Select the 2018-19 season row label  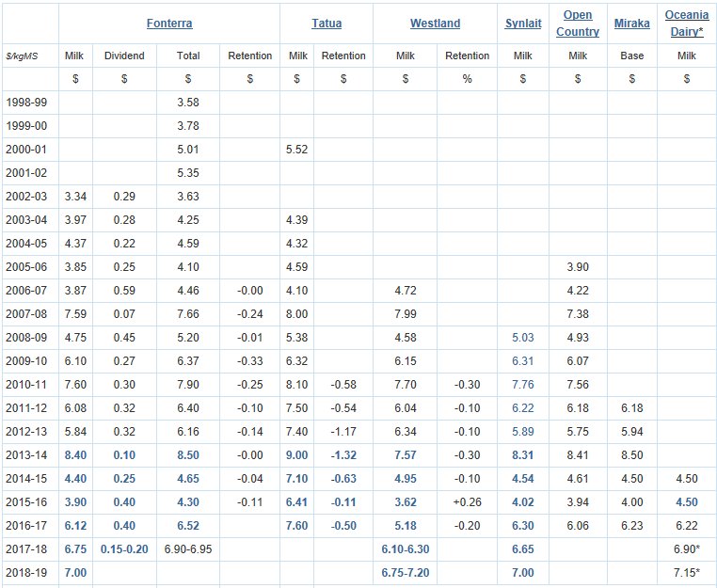click(x=26, y=573)
